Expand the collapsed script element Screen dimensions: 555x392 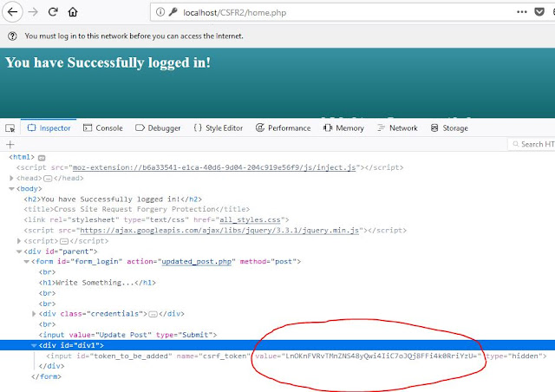click(19, 241)
